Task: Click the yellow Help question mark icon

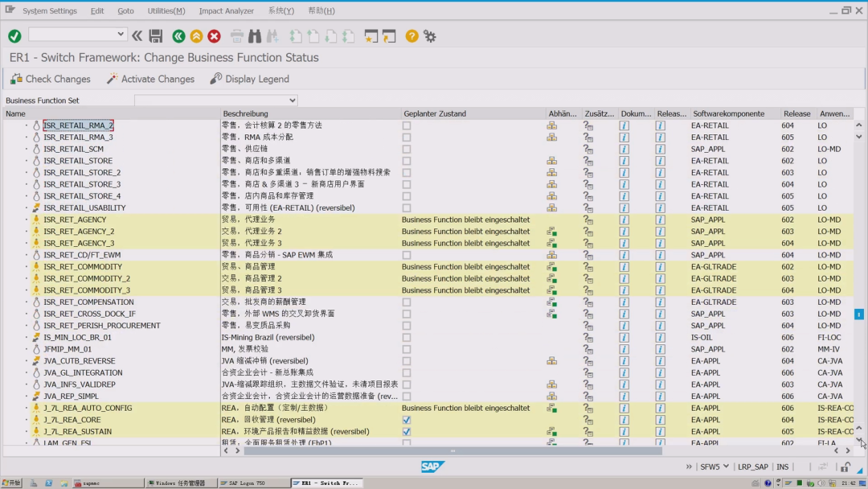Action: point(411,36)
